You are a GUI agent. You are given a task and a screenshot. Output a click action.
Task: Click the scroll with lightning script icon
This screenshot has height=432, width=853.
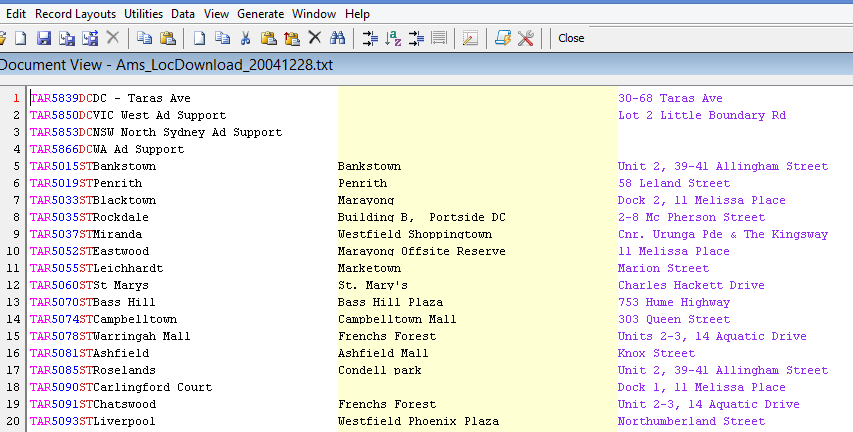tap(503, 38)
